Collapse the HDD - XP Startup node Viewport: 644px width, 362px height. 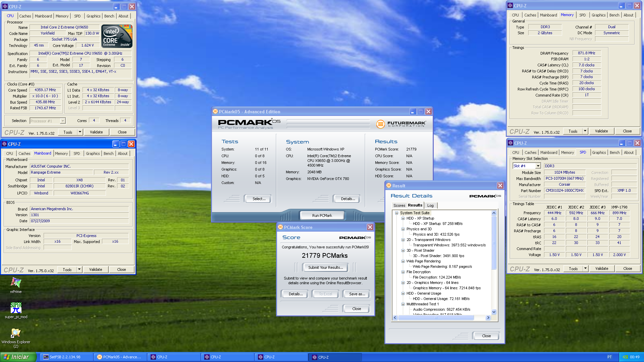click(x=403, y=218)
